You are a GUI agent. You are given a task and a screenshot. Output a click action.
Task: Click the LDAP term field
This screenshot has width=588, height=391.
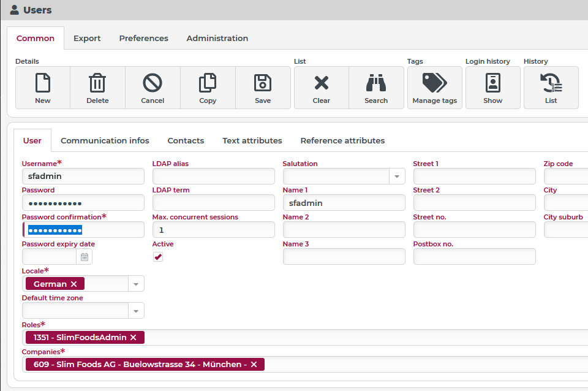click(213, 203)
